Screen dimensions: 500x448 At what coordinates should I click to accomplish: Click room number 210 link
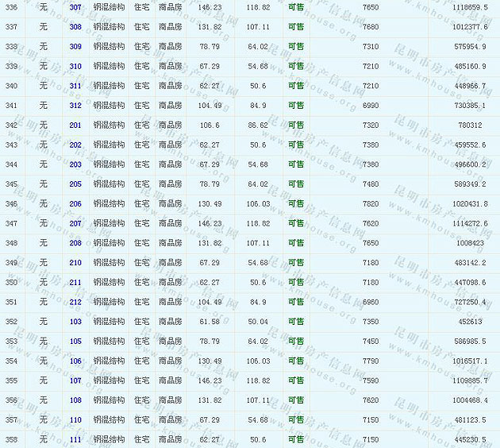75,263
